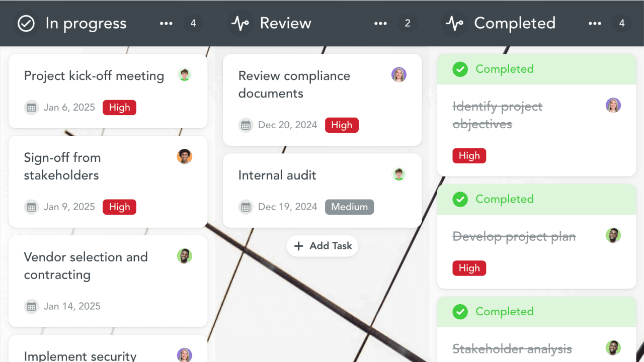Click the Review column pulse icon
The height and width of the screenshot is (362, 644).
tap(240, 24)
